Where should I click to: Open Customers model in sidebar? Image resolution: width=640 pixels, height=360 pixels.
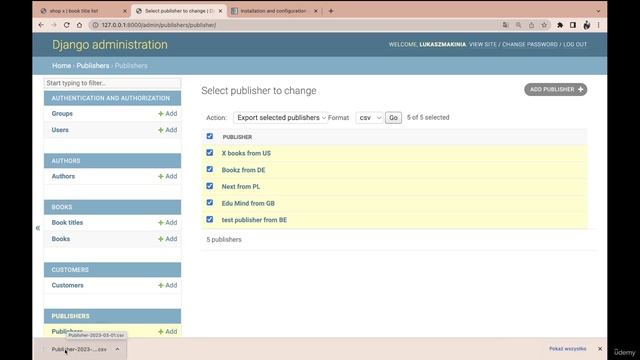(67, 285)
